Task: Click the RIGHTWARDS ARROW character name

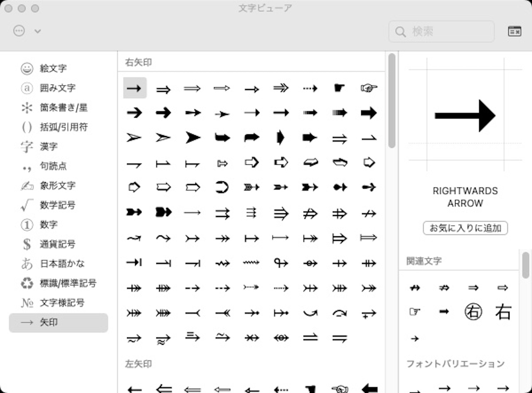Action: [465, 197]
